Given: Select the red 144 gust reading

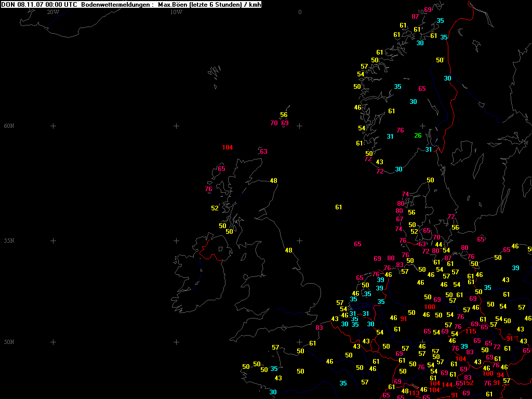Looking at the screenshot, I should tap(447, 385).
